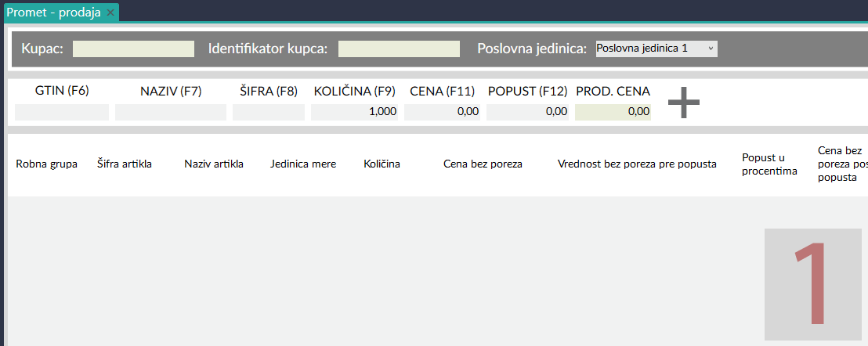The height and width of the screenshot is (346, 868).
Task: Click the Kupac: label
Action: (42, 49)
